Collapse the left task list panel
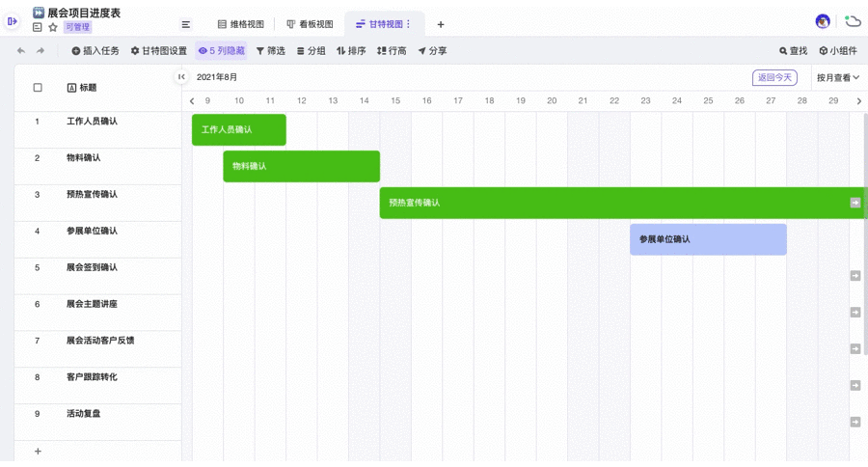The height and width of the screenshot is (467, 868). [x=181, y=77]
